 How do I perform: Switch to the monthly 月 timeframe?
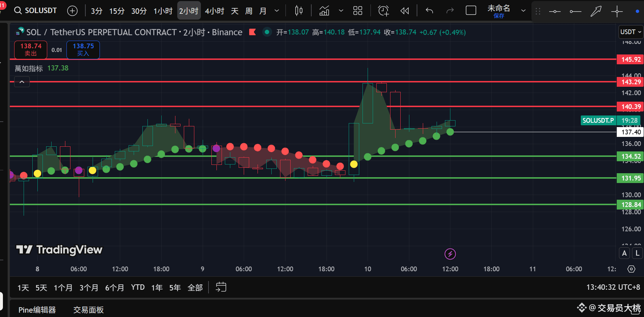(x=263, y=11)
